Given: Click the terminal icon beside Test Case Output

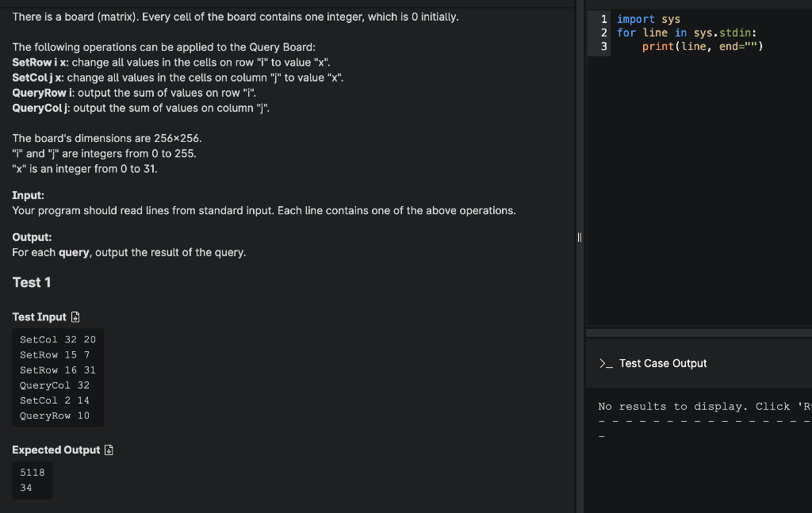Looking at the screenshot, I should point(605,363).
